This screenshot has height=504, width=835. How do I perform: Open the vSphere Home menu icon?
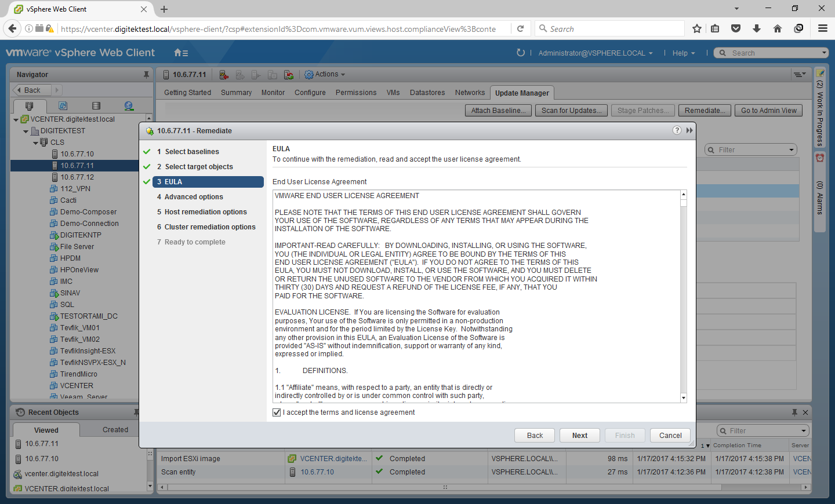click(x=181, y=53)
